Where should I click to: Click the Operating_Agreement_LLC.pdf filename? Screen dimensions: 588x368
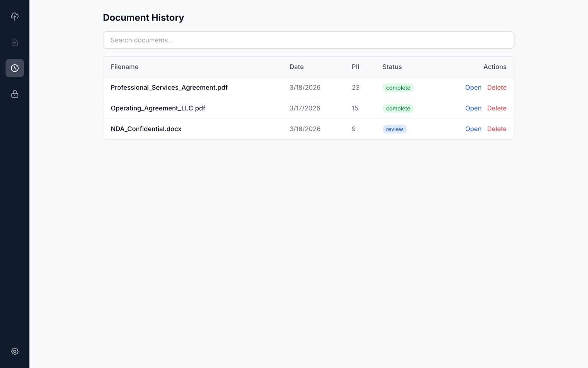[x=158, y=108]
